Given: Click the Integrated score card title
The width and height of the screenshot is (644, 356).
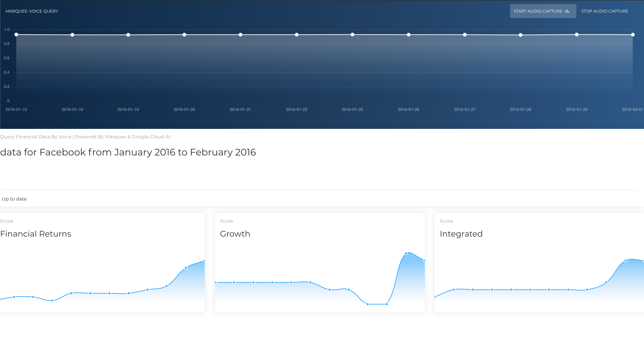Looking at the screenshot, I should pyautogui.click(x=461, y=234).
